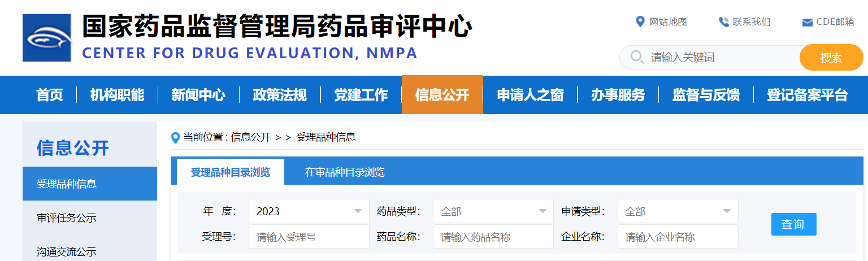868x261 pixels.
Task: Go to 首页 in navigation bar
Action: (x=50, y=95)
